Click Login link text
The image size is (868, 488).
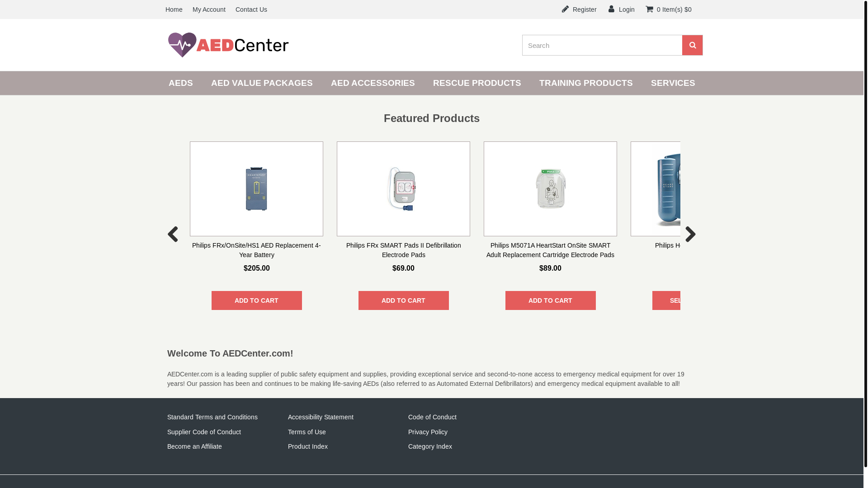tap(627, 9)
